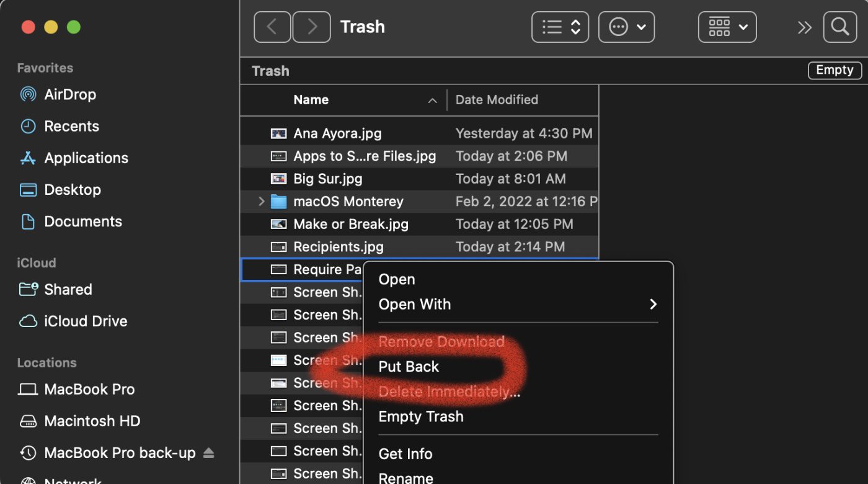Screen dimensions: 868x484
Task: Open Macintosh HD in the sidebar
Action: click(92, 421)
